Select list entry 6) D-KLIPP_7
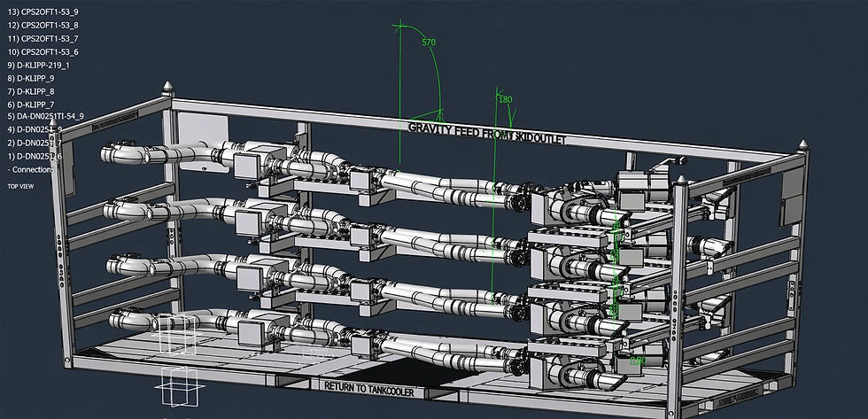The height and width of the screenshot is (419, 868). click(31, 105)
